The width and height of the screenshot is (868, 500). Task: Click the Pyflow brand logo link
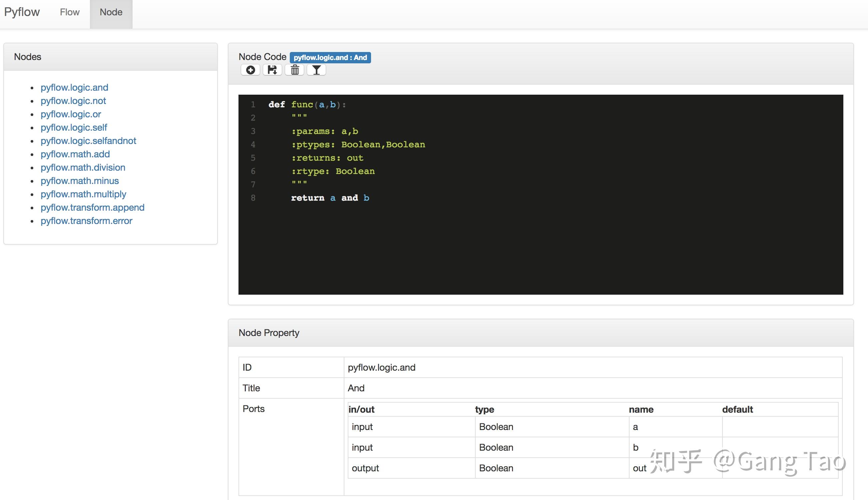point(22,12)
